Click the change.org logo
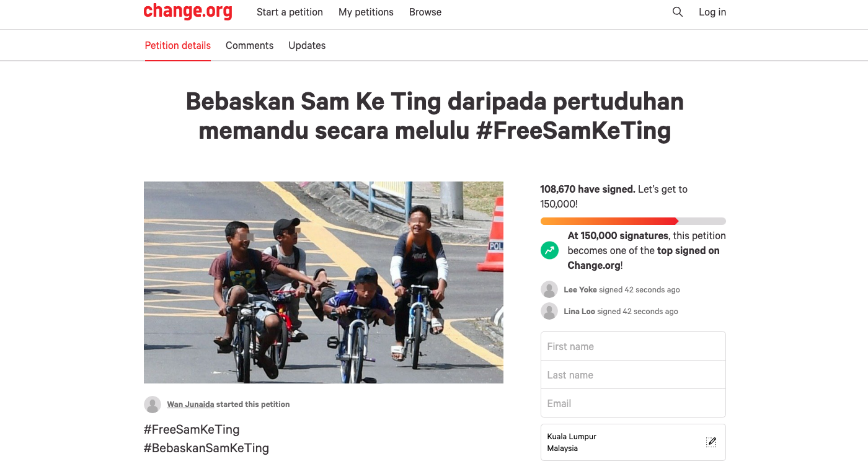This screenshot has height=464, width=868. tap(187, 12)
